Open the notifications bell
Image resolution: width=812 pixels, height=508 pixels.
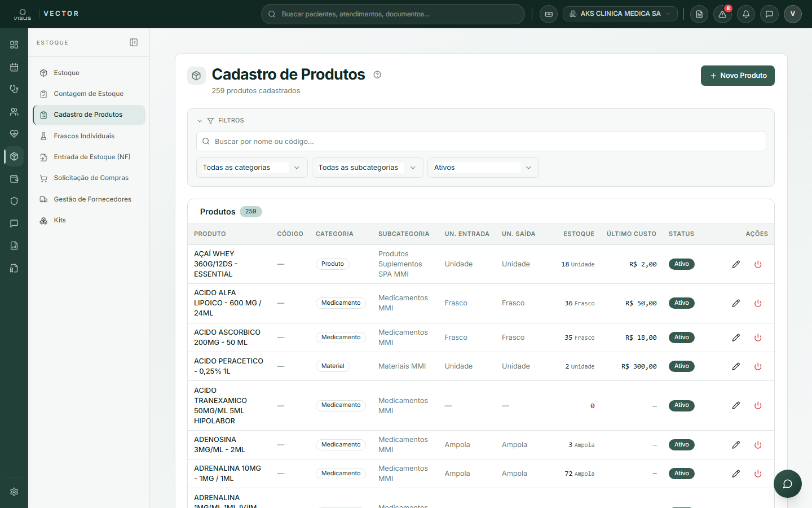pyautogui.click(x=746, y=14)
